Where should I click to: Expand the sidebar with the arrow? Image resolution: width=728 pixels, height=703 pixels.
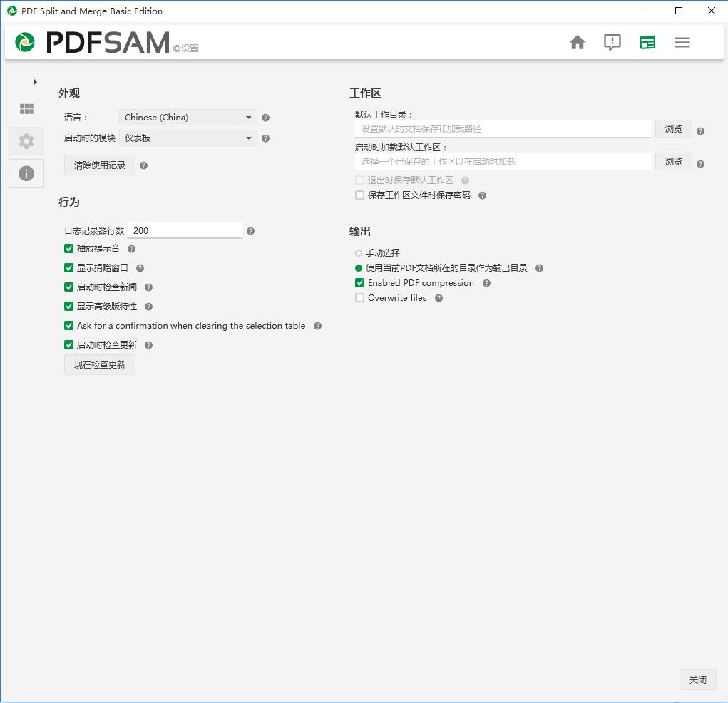pyautogui.click(x=35, y=82)
